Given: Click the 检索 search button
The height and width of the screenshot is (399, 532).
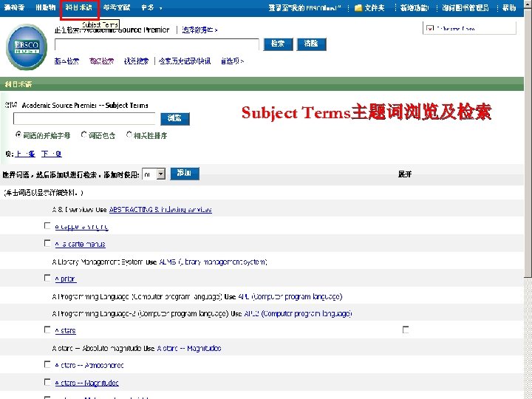Looking at the screenshot, I should coord(279,44).
